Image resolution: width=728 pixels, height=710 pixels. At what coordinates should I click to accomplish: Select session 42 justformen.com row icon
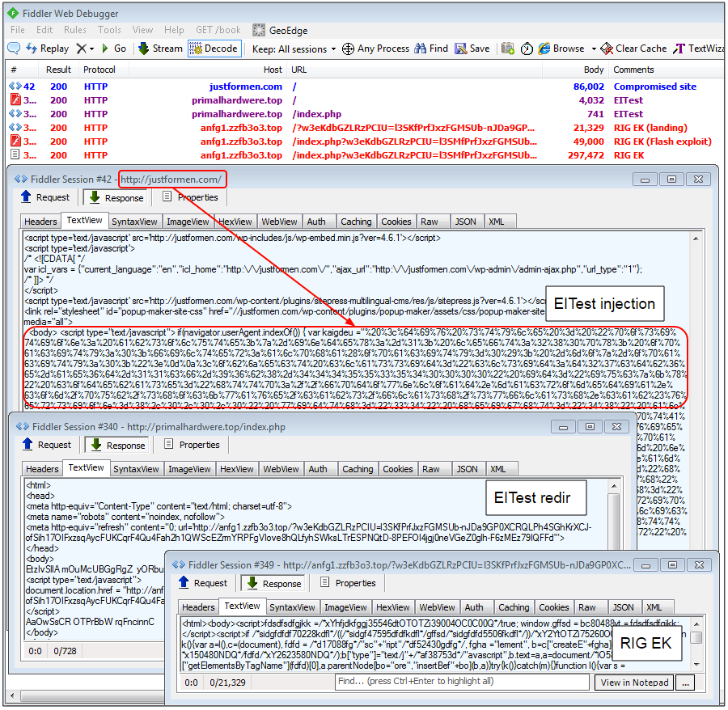tap(15, 87)
